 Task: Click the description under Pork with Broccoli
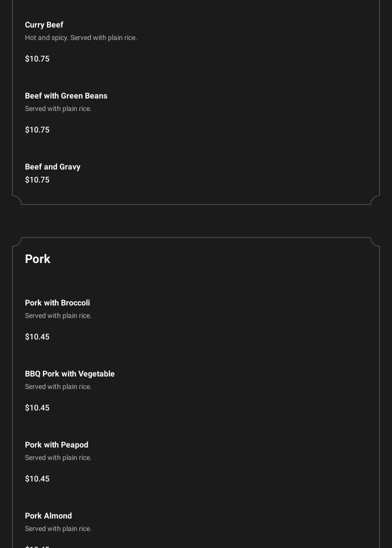(58, 316)
